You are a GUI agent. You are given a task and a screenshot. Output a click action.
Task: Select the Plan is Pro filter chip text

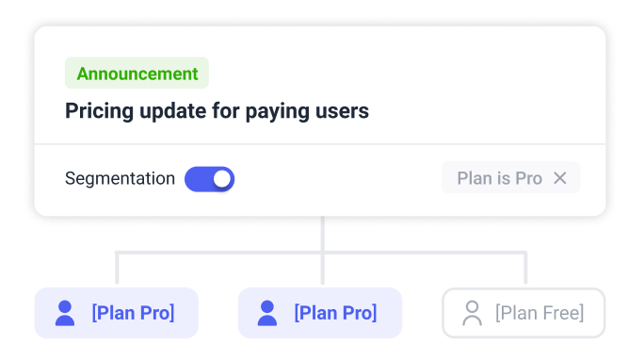coord(499,178)
